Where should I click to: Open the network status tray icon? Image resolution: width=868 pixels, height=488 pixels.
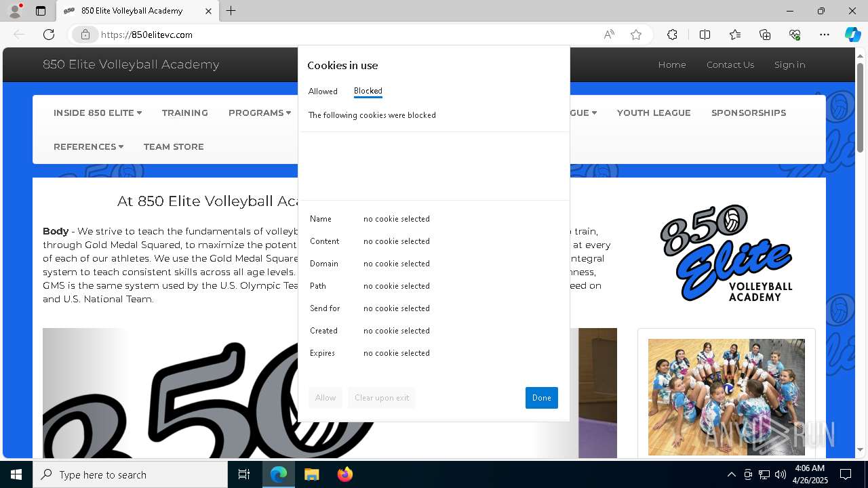coord(764,474)
